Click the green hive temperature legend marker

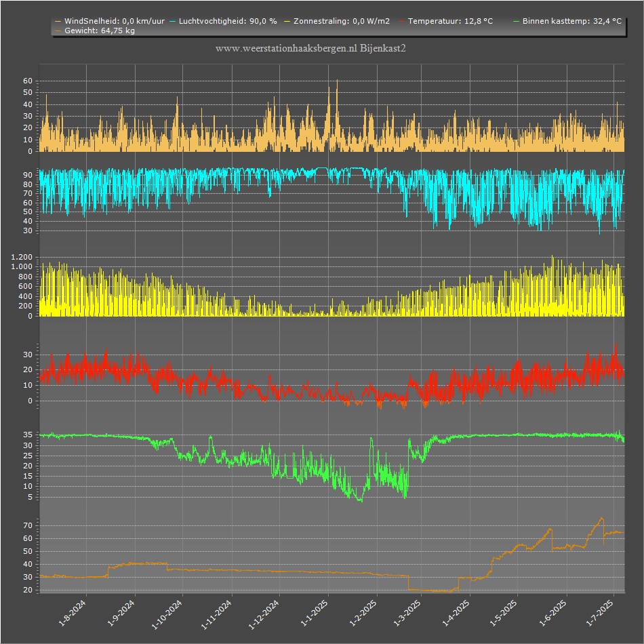coord(517,22)
